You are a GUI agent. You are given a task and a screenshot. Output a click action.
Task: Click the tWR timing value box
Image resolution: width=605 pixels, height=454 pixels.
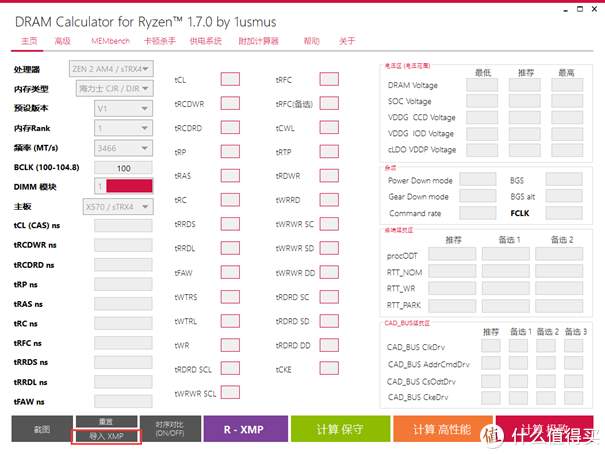pos(230,345)
